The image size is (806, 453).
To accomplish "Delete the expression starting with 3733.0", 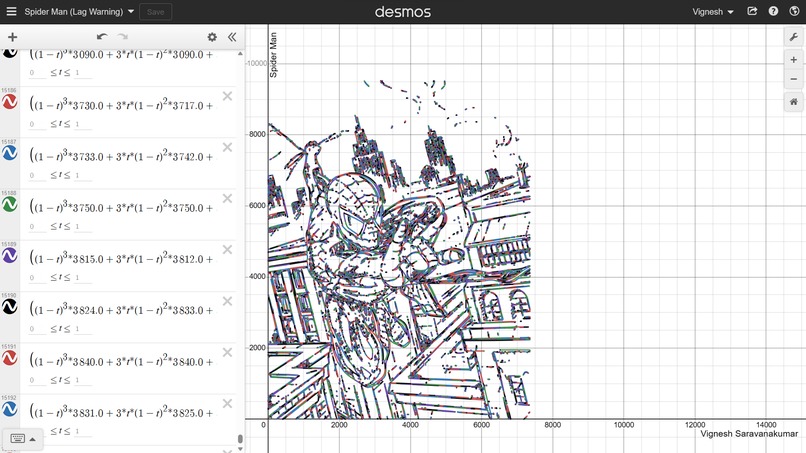I will pos(227,147).
